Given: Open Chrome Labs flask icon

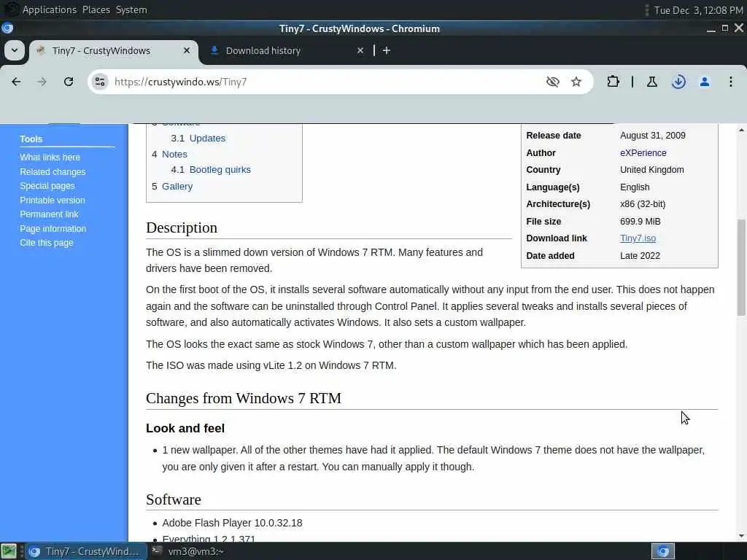Looking at the screenshot, I should pos(651,82).
